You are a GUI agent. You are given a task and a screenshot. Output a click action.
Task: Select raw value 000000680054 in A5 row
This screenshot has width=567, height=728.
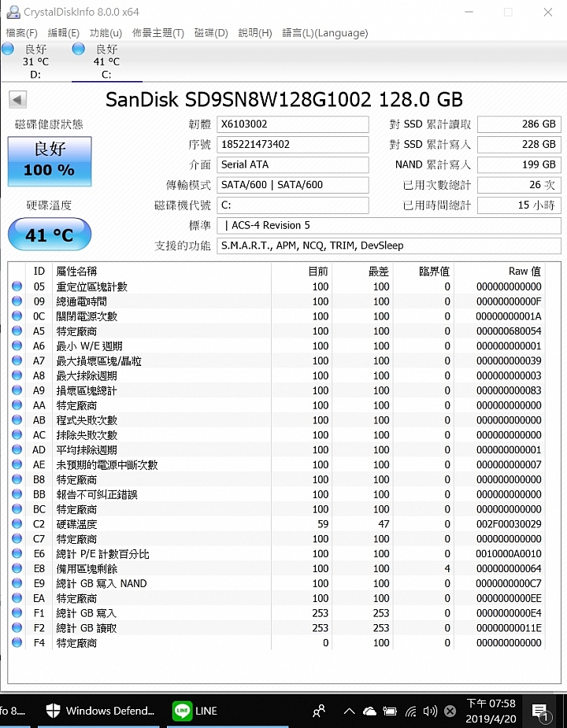pos(509,331)
